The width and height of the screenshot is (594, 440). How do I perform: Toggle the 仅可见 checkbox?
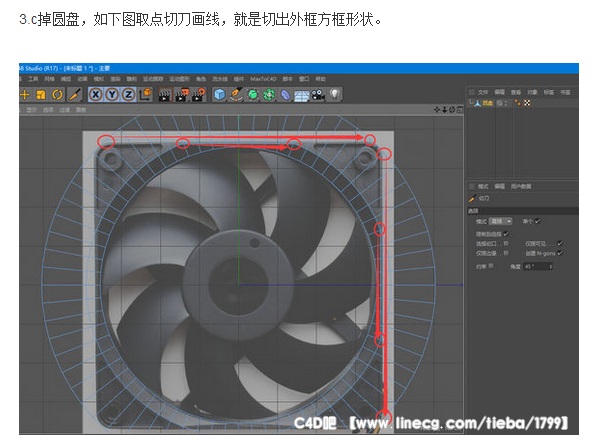click(560, 244)
